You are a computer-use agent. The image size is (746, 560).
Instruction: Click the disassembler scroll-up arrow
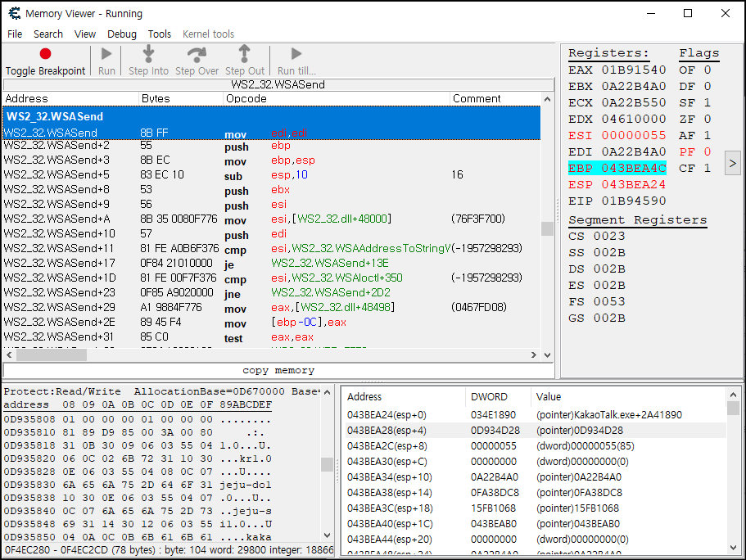(x=547, y=99)
